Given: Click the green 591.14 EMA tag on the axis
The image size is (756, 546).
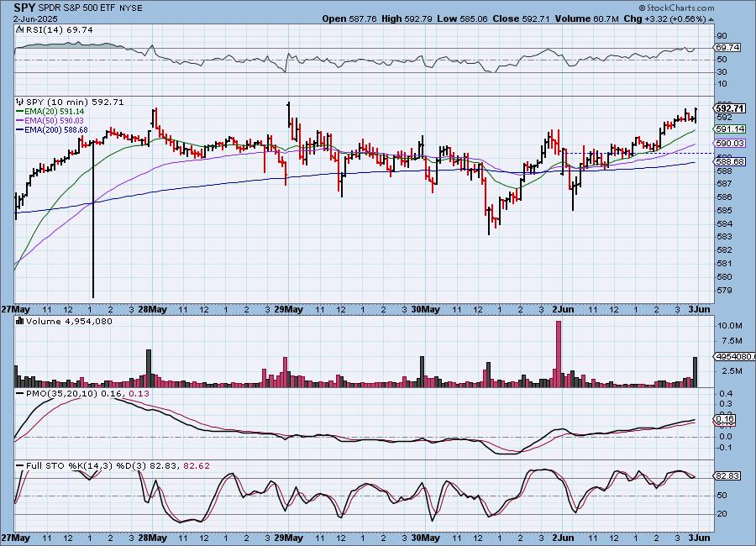Looking at the screenshot, I should click(730, 129).
